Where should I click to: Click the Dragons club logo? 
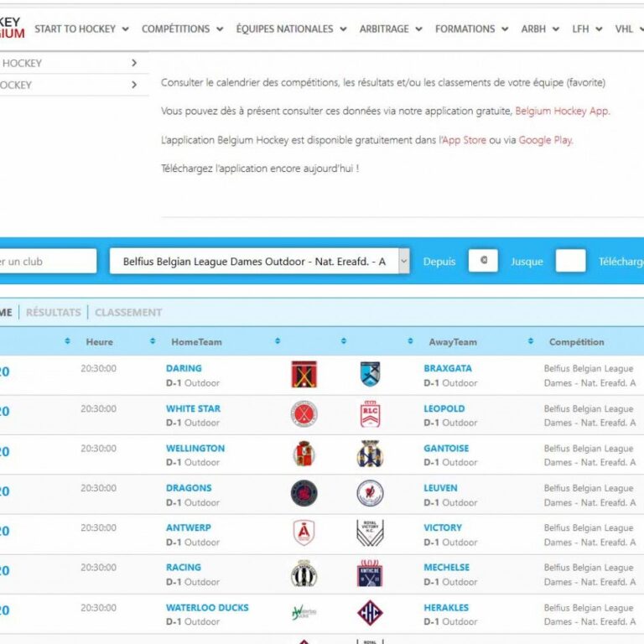304,493
